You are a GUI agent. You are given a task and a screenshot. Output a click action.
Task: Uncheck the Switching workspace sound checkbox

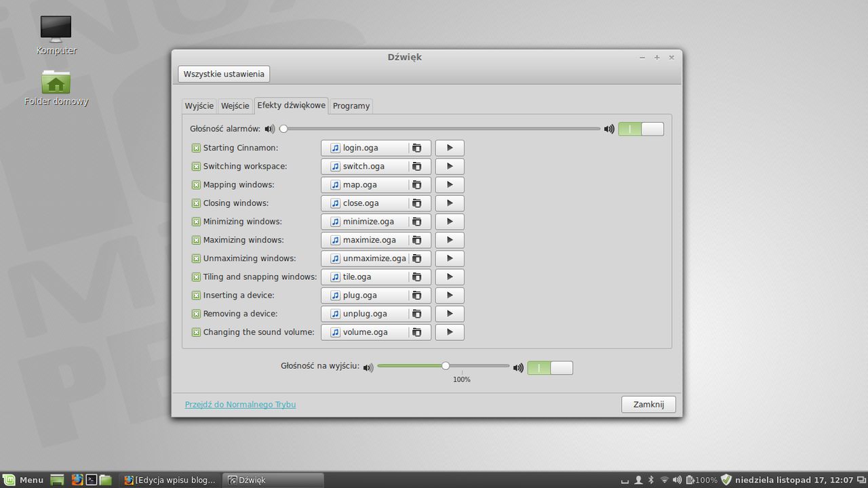[x=196, y=166]
